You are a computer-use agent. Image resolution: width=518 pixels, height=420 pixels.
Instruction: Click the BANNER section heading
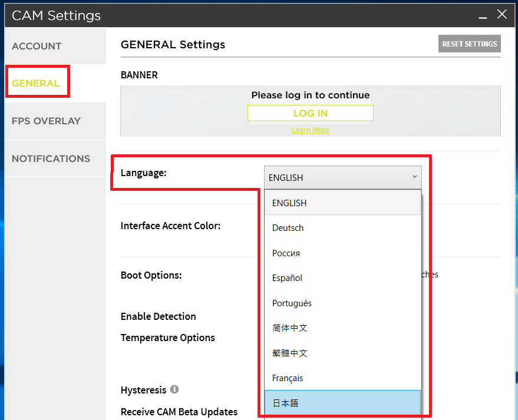coord(139,75)
